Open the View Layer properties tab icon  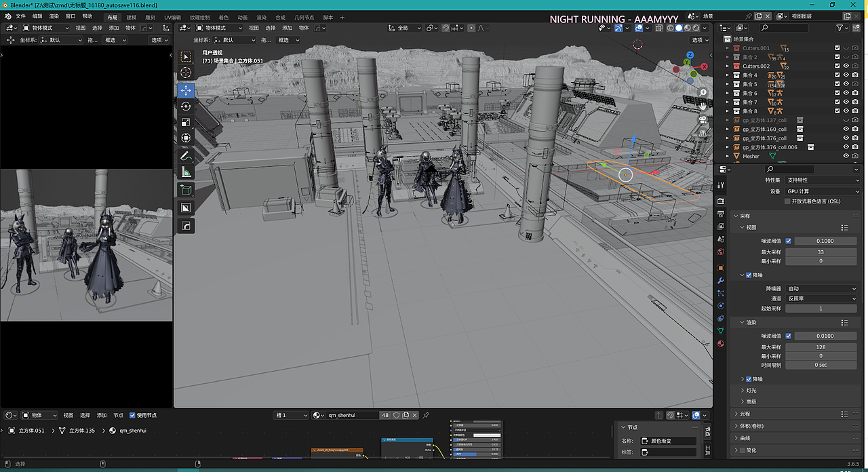pos(721,225)
